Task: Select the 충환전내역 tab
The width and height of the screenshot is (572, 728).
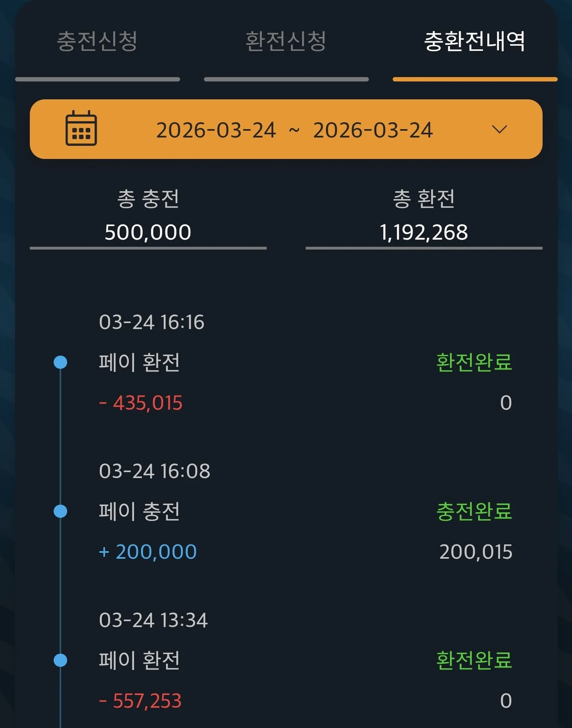Action: click(x=475, y=41)
